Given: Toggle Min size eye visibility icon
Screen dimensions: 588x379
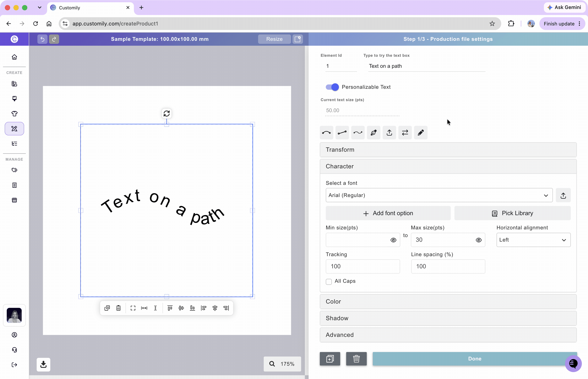Looking at the screenshot, I should pyautogui.click(x=393, y=240).
